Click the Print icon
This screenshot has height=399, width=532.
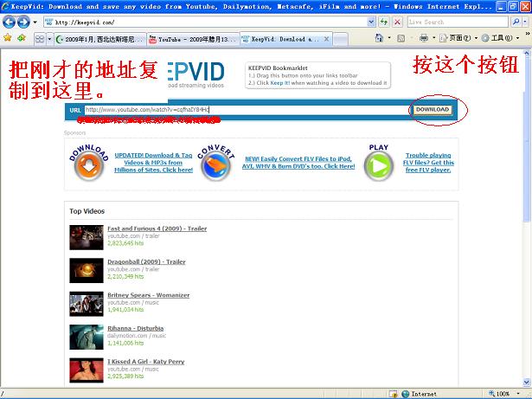pyautogui.click(x=423, y=38)
